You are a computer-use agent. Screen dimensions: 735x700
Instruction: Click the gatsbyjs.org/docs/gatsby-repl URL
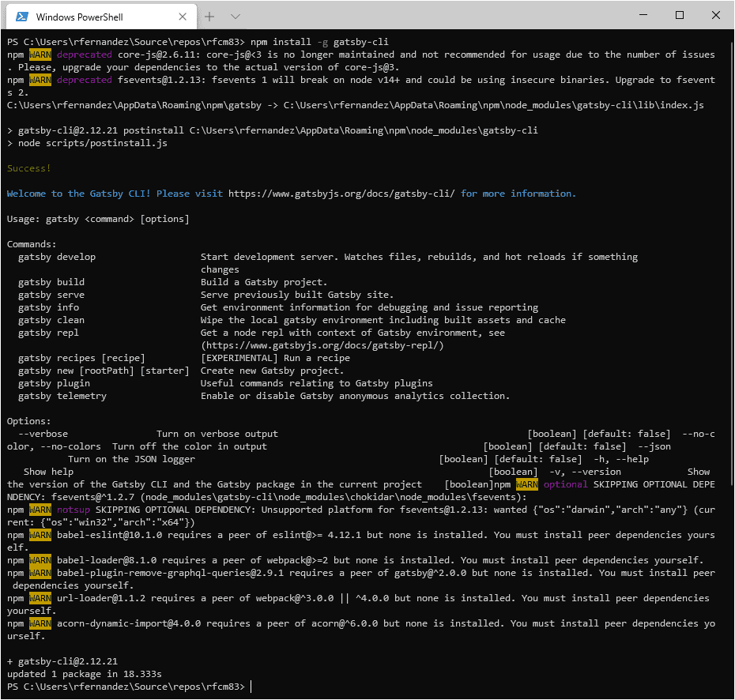[322, 345]
